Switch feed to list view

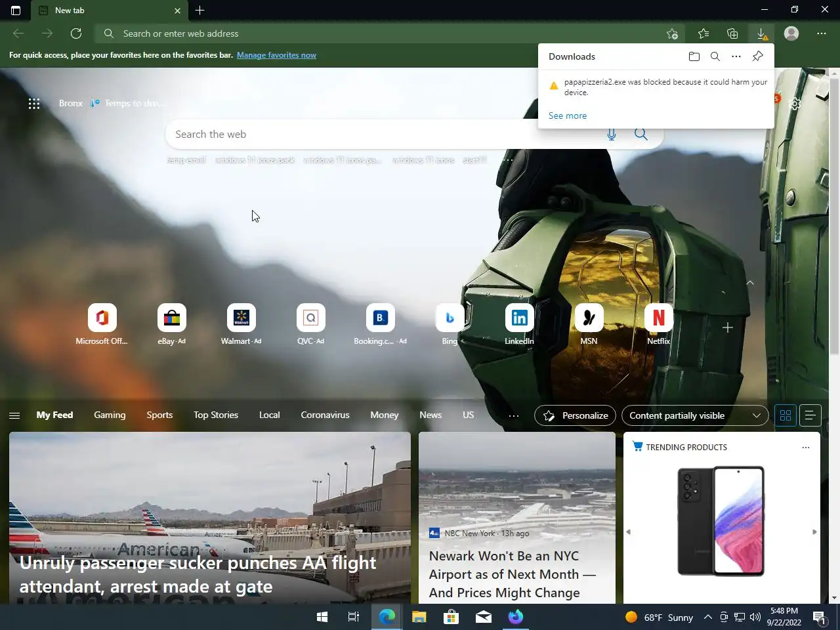(x=810, y=415)
